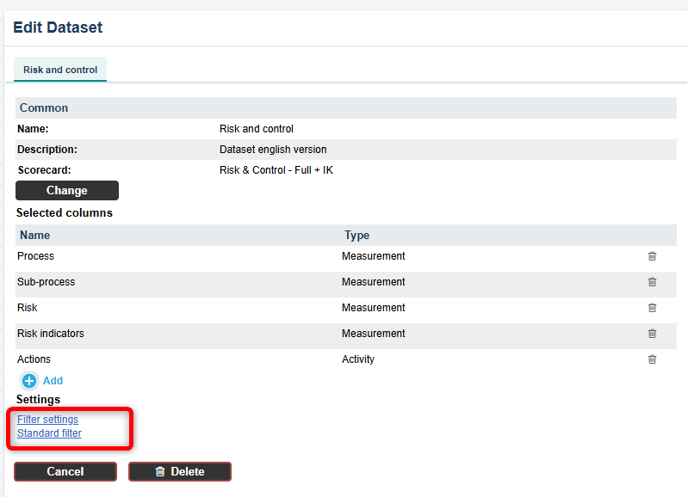Delete the Actions column with trash icon

point(652,360)
